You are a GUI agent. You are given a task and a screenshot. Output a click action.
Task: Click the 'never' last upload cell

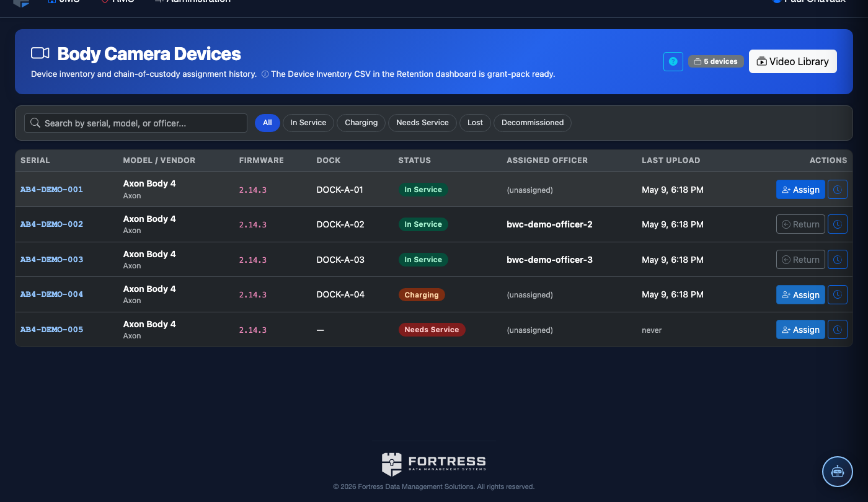[x=652, y=330]
